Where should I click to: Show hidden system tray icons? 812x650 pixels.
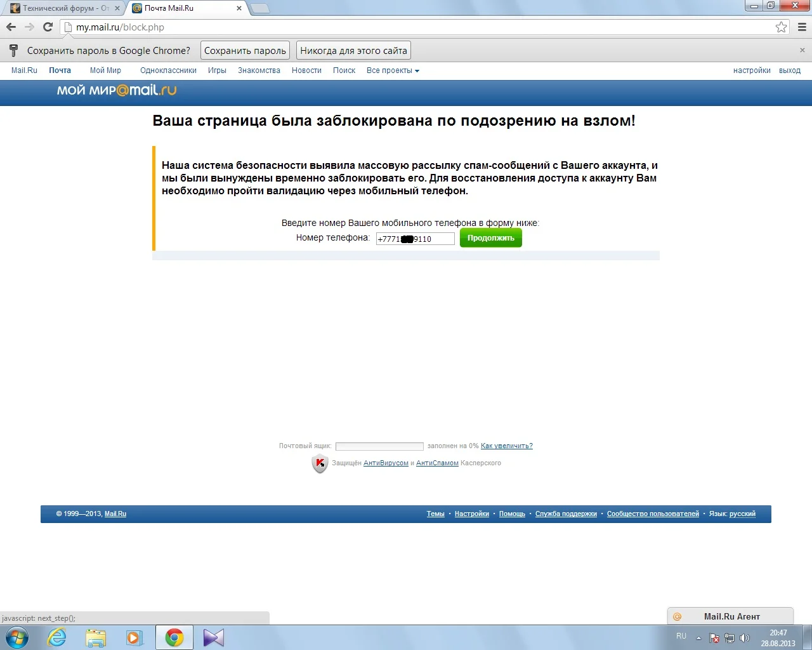698,638
